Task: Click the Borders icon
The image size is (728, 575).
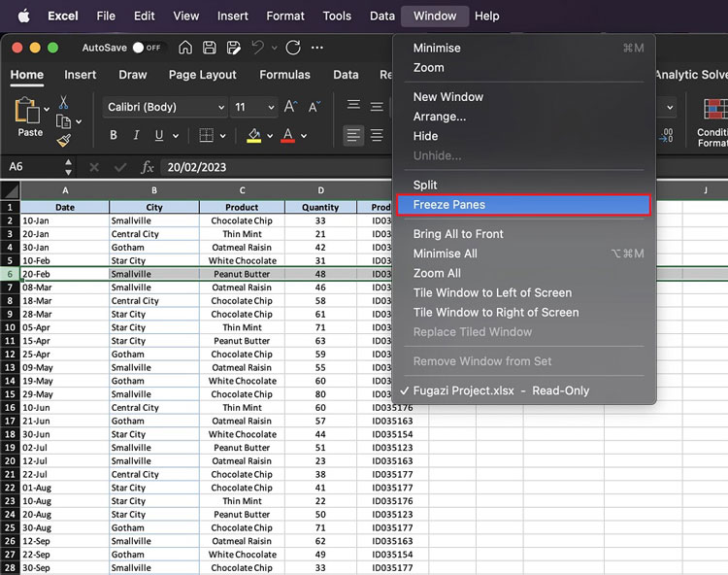Action: click(206, 135)
